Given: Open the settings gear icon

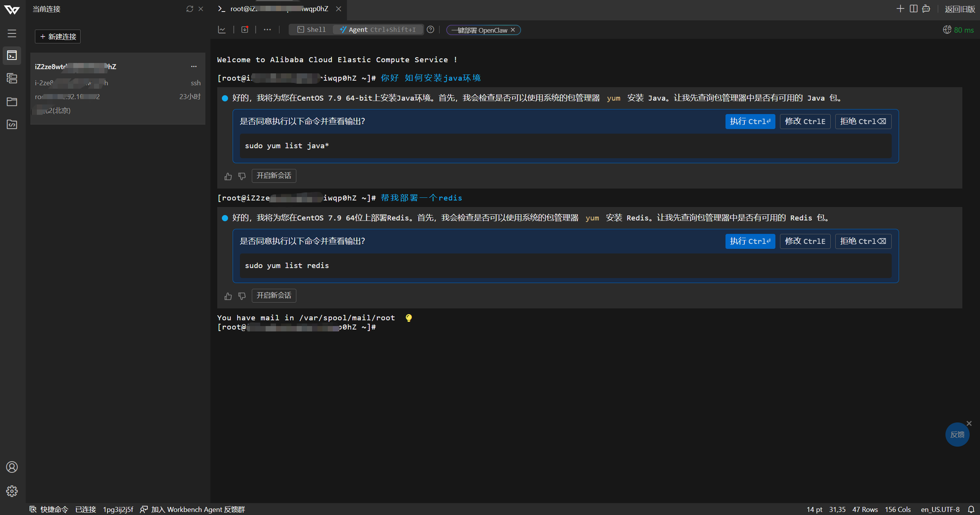Looking at the screenshot, I should [x=12, y=491].
